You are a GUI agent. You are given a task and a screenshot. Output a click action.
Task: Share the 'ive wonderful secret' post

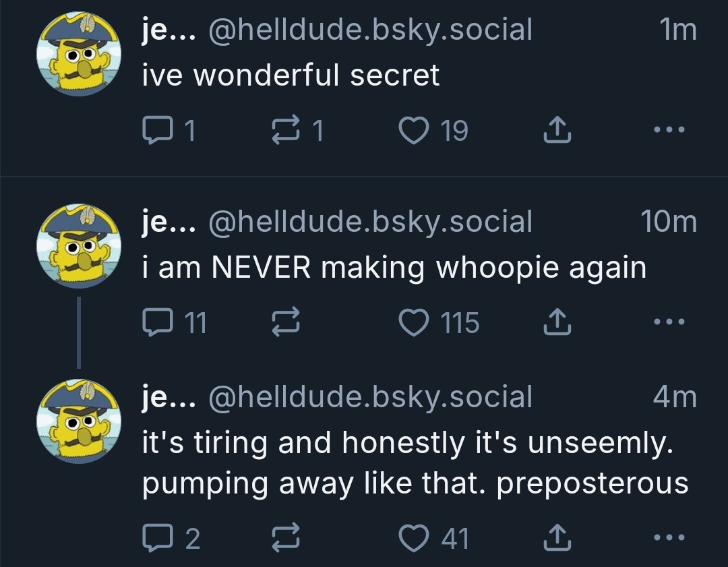[x=557, y=131]
